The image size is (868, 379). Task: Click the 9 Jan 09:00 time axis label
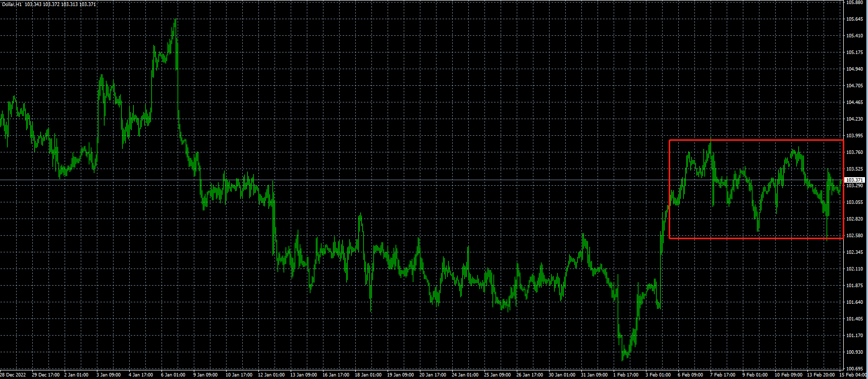pyautogui.click(x=205, y=375)
